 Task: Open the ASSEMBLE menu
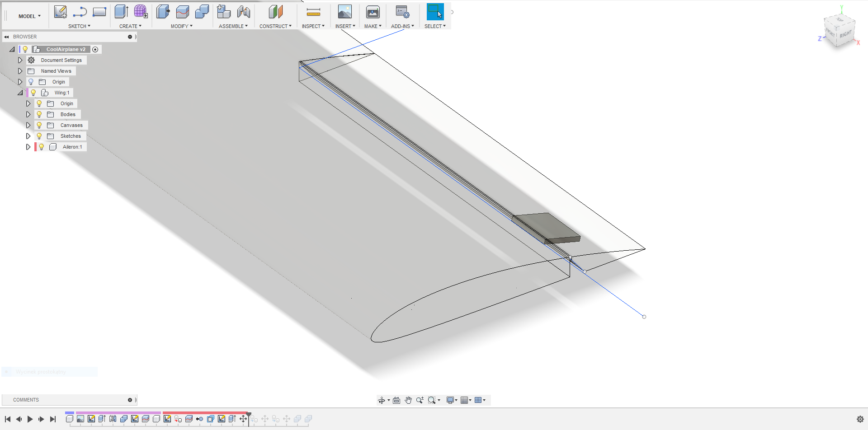tap(233, 26)
